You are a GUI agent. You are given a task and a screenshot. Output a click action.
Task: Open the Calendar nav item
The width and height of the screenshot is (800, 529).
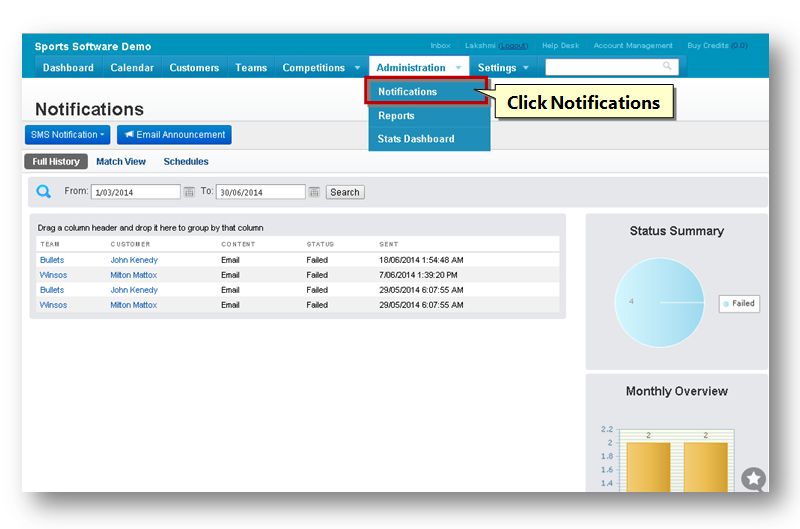[132, 67]
